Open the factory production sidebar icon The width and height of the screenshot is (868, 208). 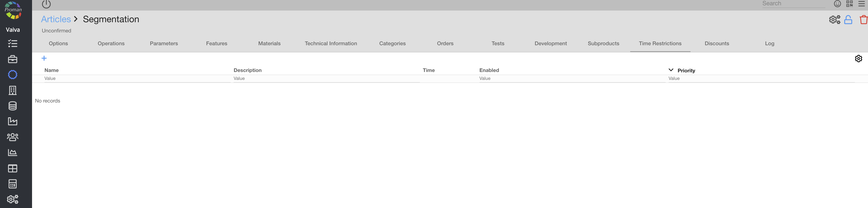click(x=12, y=121)
